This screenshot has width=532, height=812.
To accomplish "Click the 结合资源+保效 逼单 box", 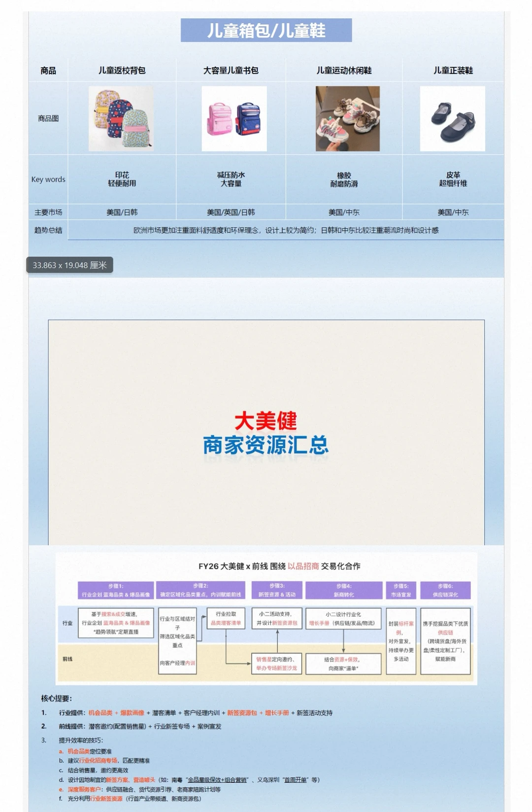I will pyautogui.click(x=344, y=664).
